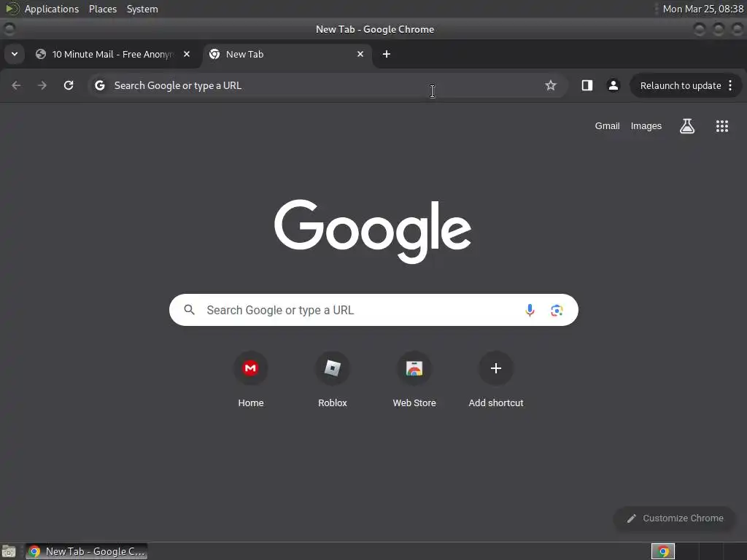Screen dimensions: 747x560
Task: Click Relaunch to update button
Action: 681,86
